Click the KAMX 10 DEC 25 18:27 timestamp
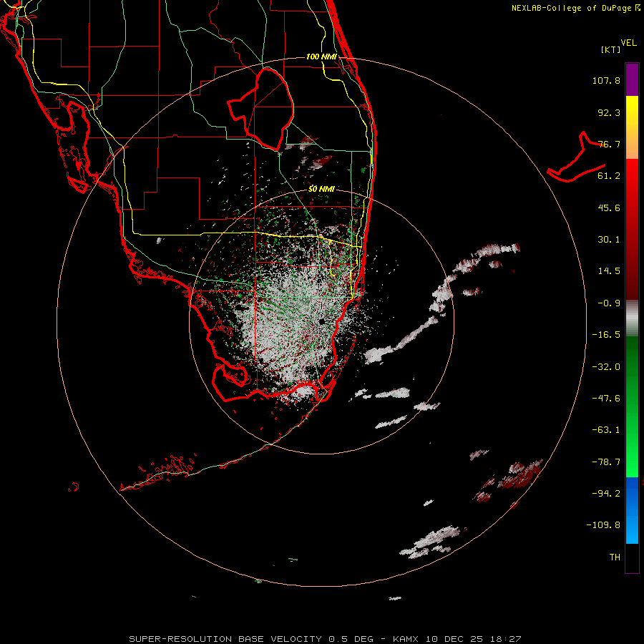This screenshot has height=644, width=644. click(x=457, y=639)
